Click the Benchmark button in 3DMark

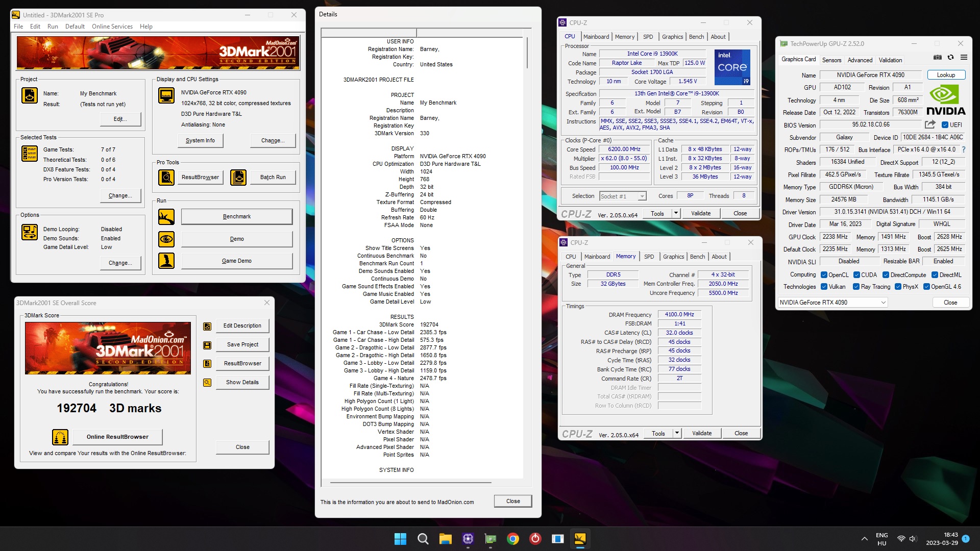(x=237, y=217)
